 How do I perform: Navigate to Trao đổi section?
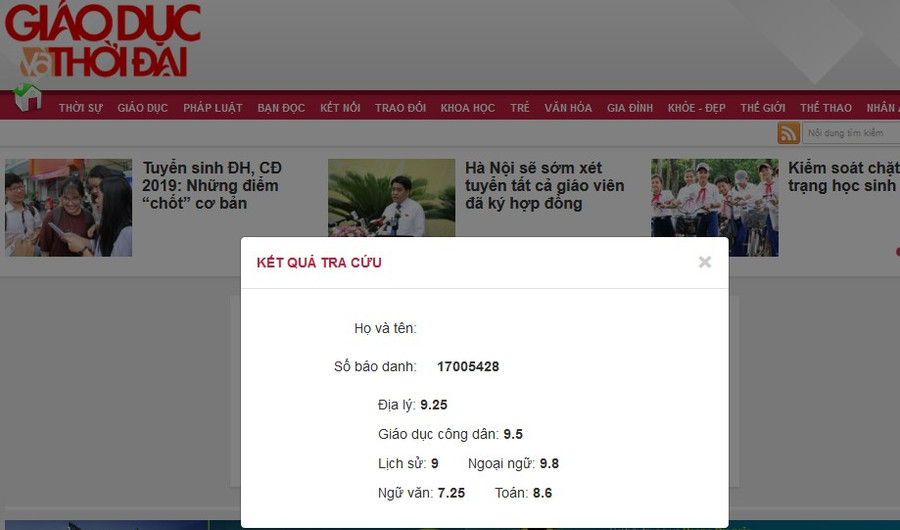[x=400, y=108]
